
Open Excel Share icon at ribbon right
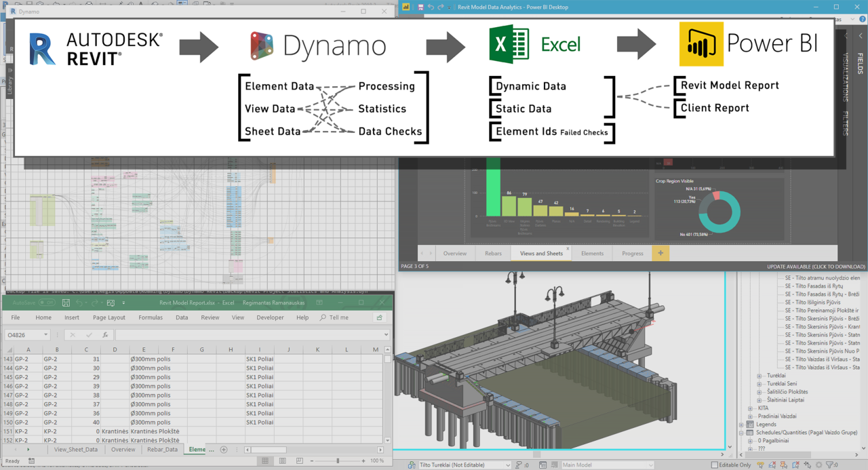click(x=379, y=317)
